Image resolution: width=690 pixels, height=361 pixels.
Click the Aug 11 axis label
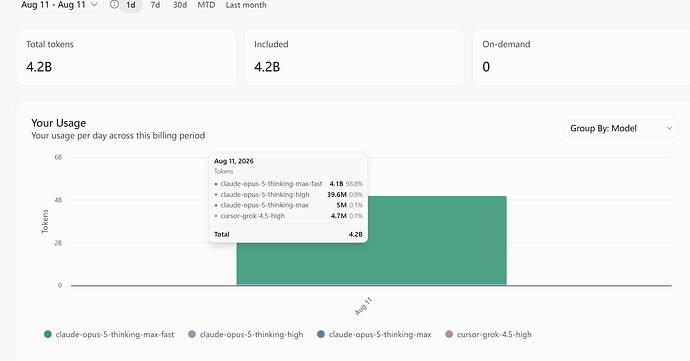363,306
